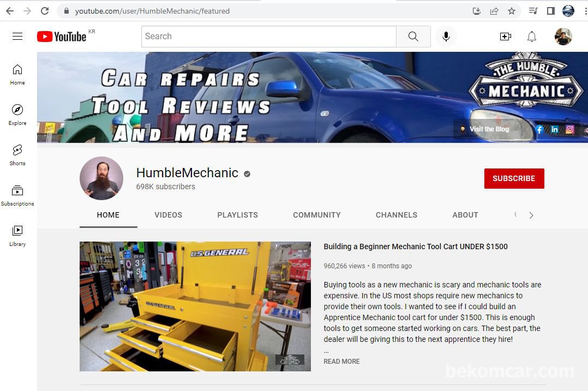This screenshot has height=391, width=588.
Task: Go to Home in the sidebar
Action: pyautogui.click(x=17, y=75)
